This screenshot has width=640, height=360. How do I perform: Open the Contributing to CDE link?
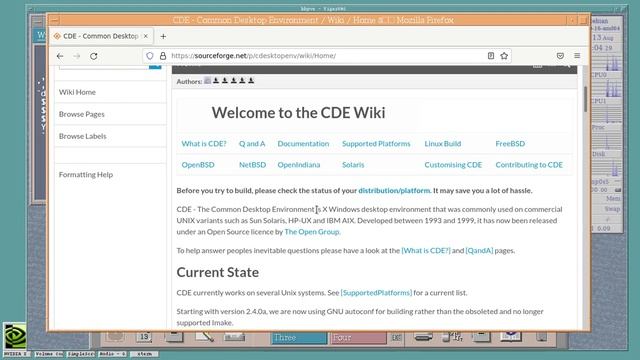point(529,165)
